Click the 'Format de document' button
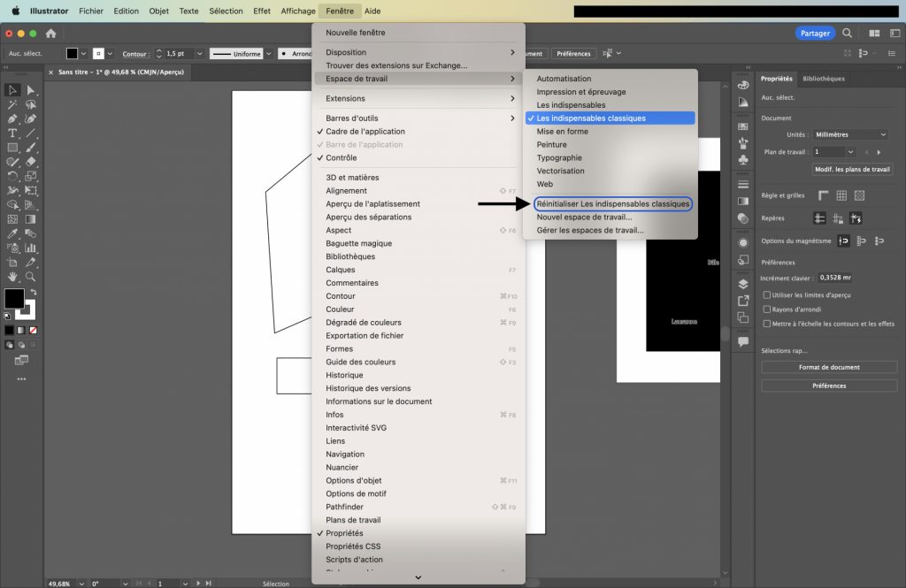 pyautogui.click(x=829, y=367)
